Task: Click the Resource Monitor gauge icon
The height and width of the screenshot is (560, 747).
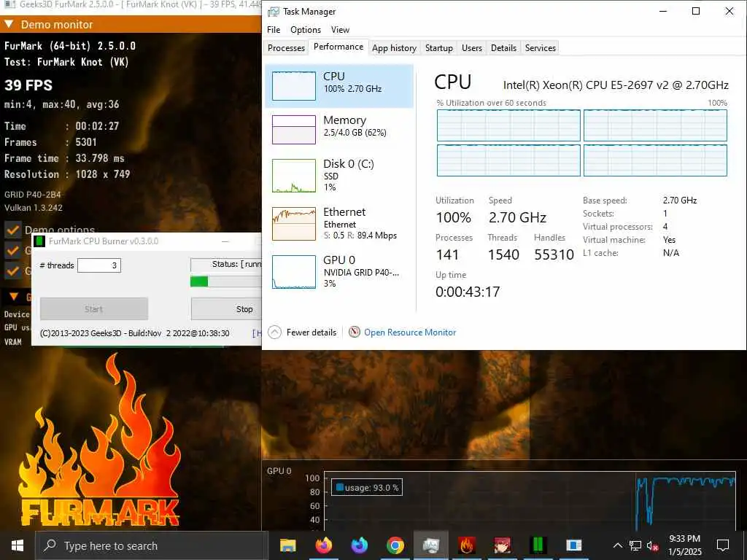Action: 354,332
